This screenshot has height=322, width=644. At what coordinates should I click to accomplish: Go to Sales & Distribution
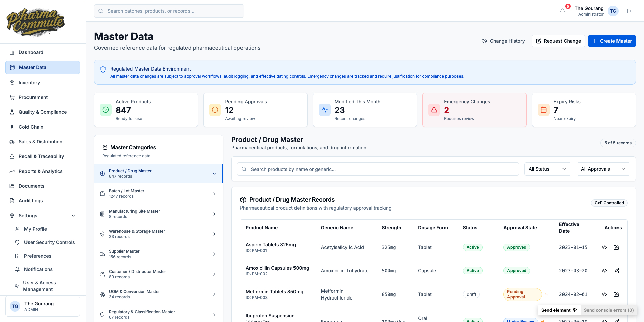click(x=43, y=142)
